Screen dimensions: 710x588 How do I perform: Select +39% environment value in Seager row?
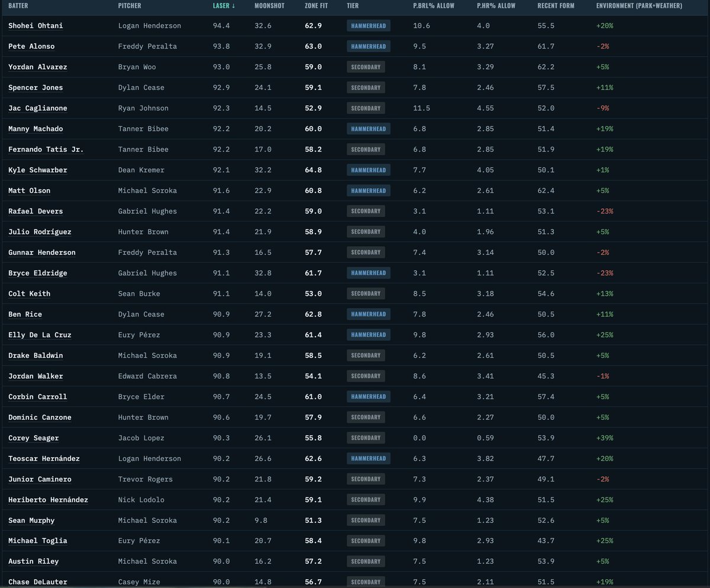click(605, 438)
